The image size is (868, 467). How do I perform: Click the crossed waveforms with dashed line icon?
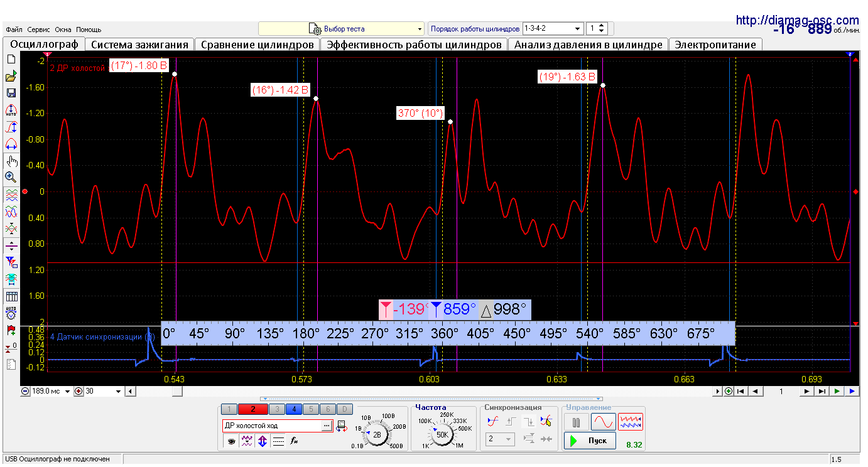coord(11,228)
